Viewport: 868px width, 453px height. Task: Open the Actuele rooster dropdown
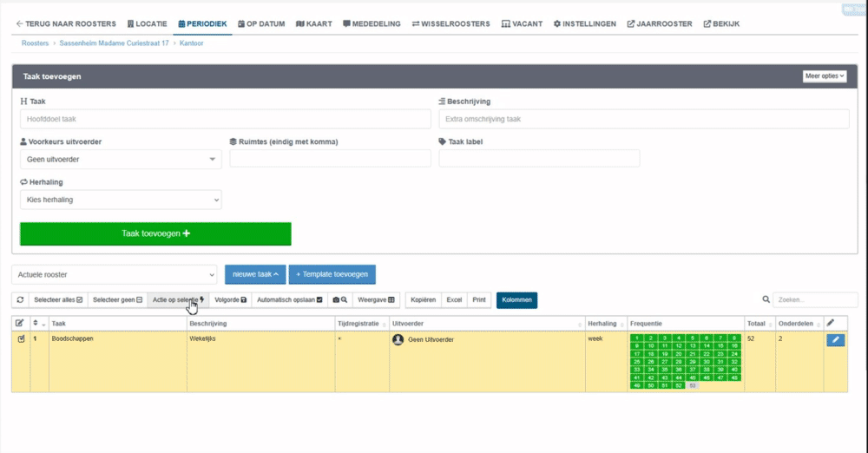(x=114, y=274)
